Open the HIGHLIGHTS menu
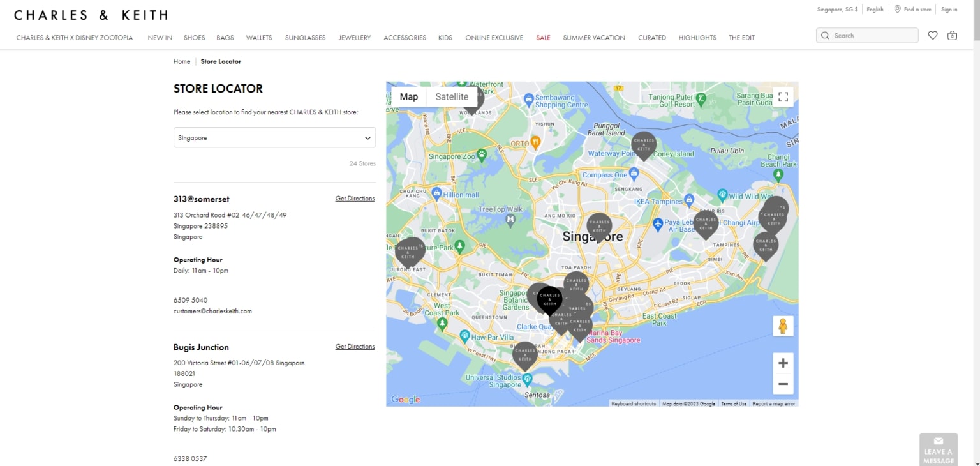This screenshot has height=466, width=980. pos(697,38)
